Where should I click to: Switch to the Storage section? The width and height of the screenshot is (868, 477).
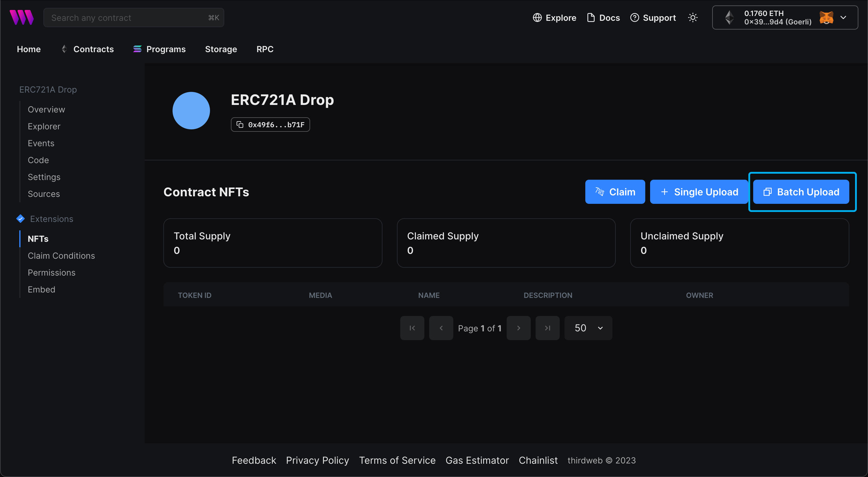coord(221,49)
